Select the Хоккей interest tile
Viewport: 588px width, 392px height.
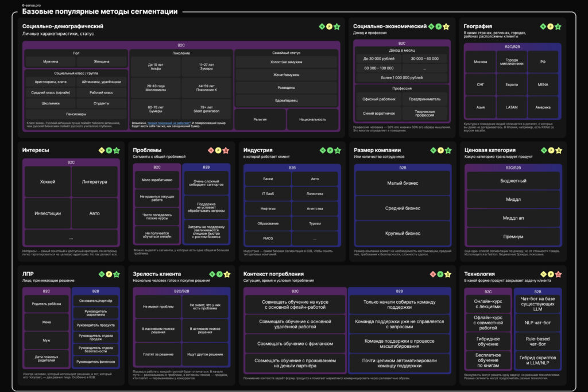click(48, 182)
